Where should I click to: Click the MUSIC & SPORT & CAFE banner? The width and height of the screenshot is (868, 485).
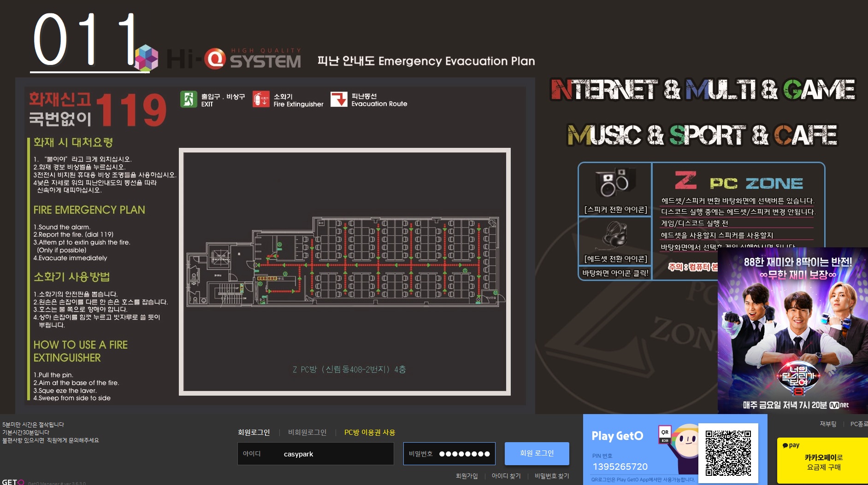(702, 135)
